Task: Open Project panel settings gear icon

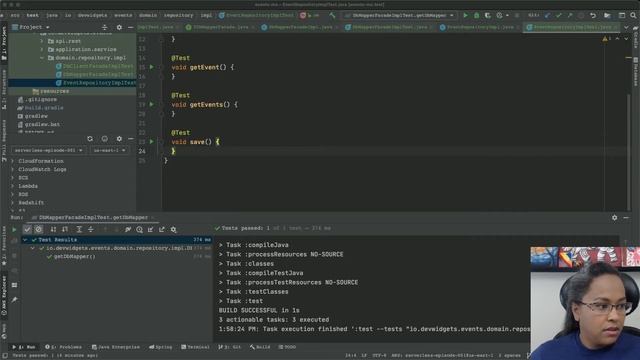Action: [x=119, y=27]
